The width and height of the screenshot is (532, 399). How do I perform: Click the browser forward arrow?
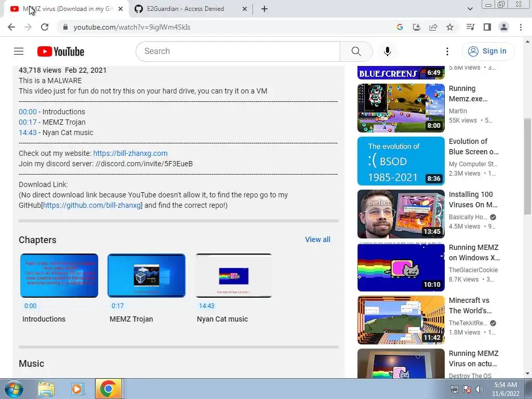click(28, 27)
